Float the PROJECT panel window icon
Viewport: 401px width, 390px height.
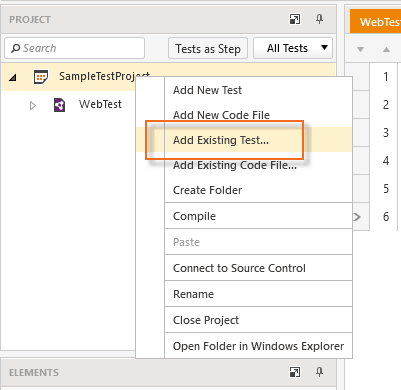(295, 19)
